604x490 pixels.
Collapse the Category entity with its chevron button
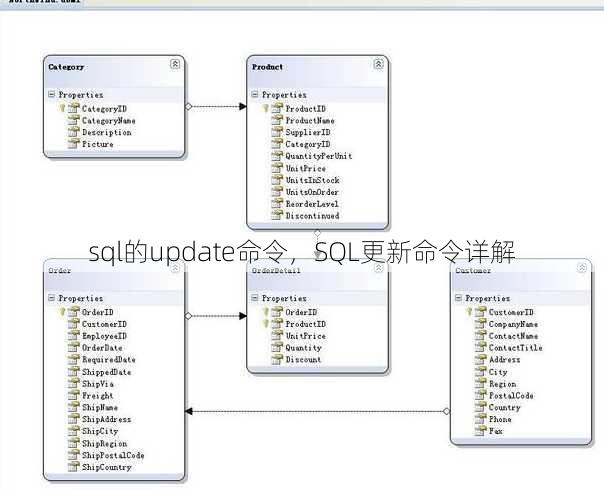[175, 64]
